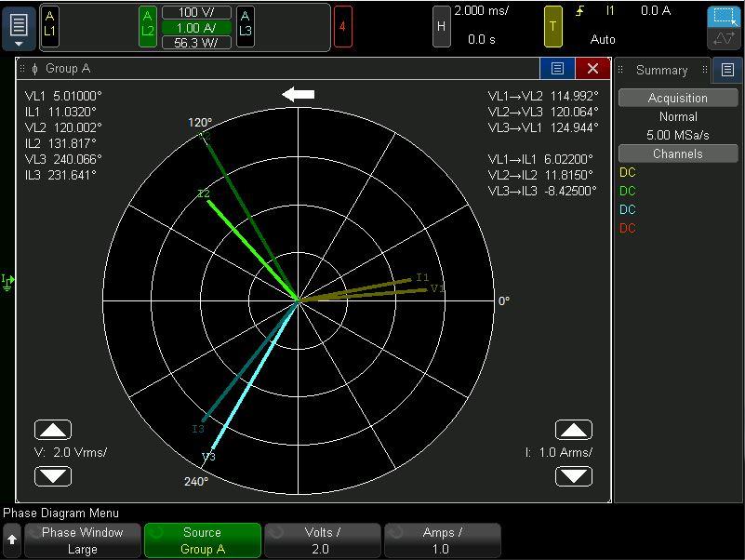Click the Channels header in Summary
Image resolution: width=745 pixels, height=560 pixels.
pyautogui.click(x=678, y=153)
